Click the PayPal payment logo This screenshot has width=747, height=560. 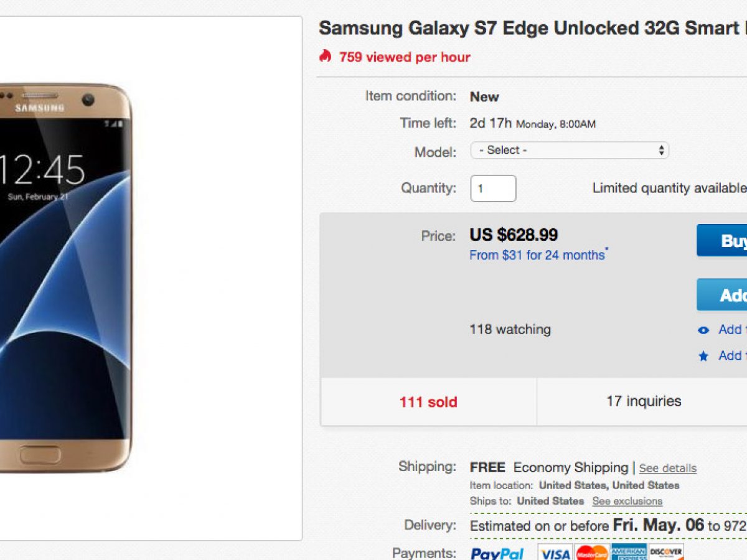[497, 553]
